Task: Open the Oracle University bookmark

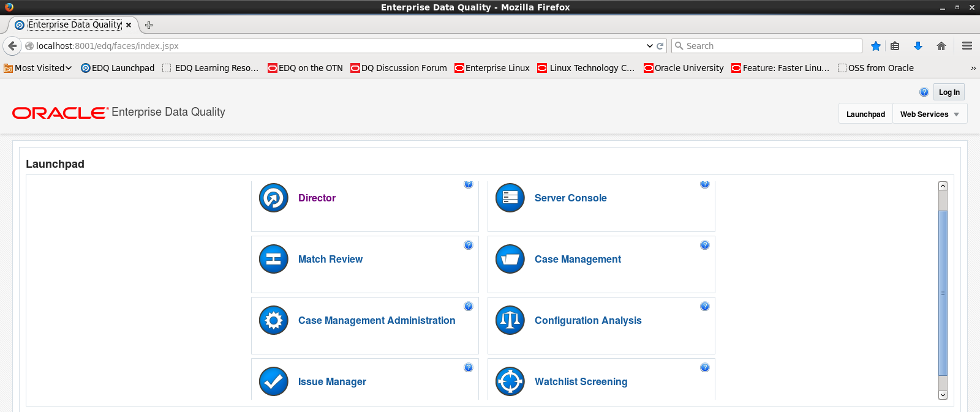Action: click(x=684, y=68)
